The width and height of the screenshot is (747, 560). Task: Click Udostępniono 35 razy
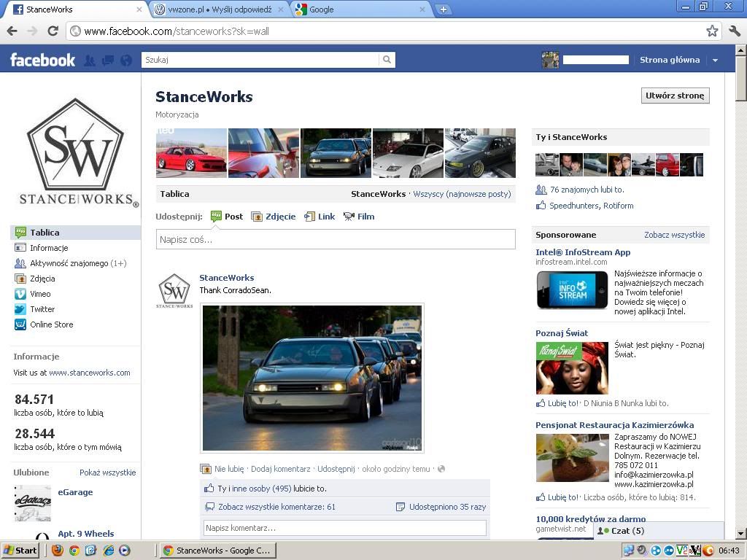click(447, 507)
